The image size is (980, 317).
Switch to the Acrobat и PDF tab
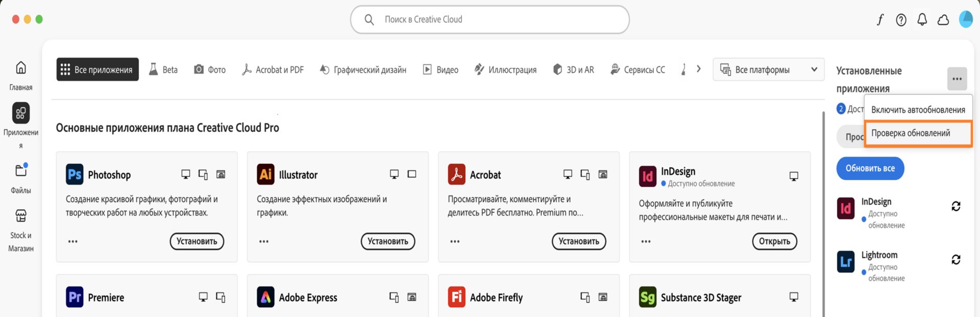coord(273,69)
